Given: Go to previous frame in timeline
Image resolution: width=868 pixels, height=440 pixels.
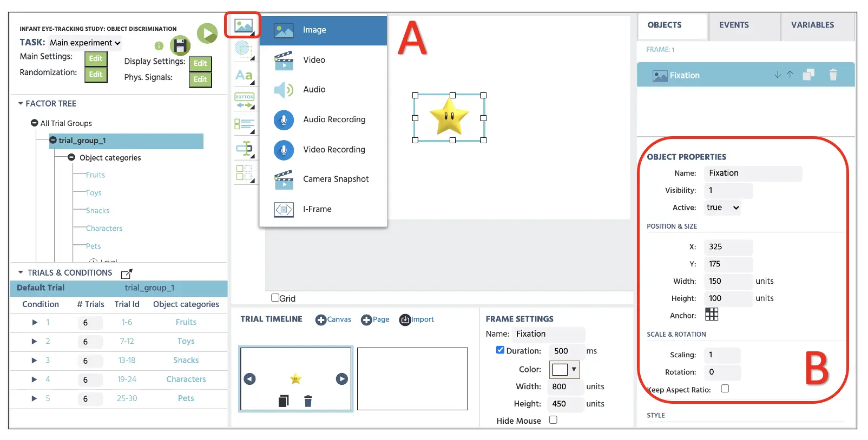Looking at the screenshot, I should (249, 379).
